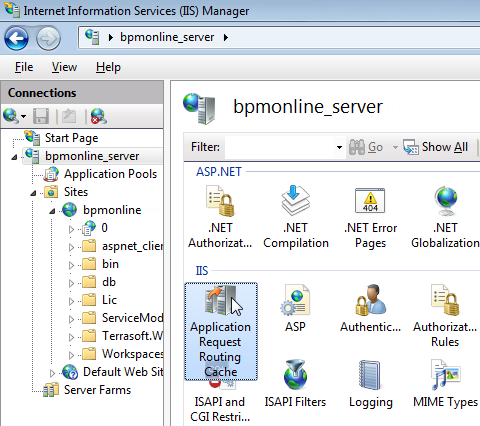Go back with the blue Back arrow
Viewport: 480px width, 426px height.
(16, 39)
